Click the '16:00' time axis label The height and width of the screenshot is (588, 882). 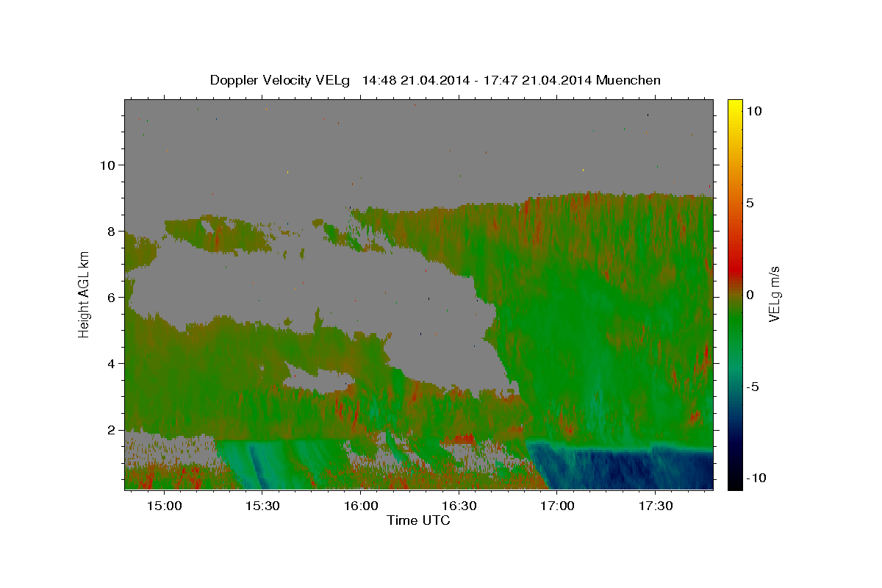pyautogui.click(x=361, y=506)
